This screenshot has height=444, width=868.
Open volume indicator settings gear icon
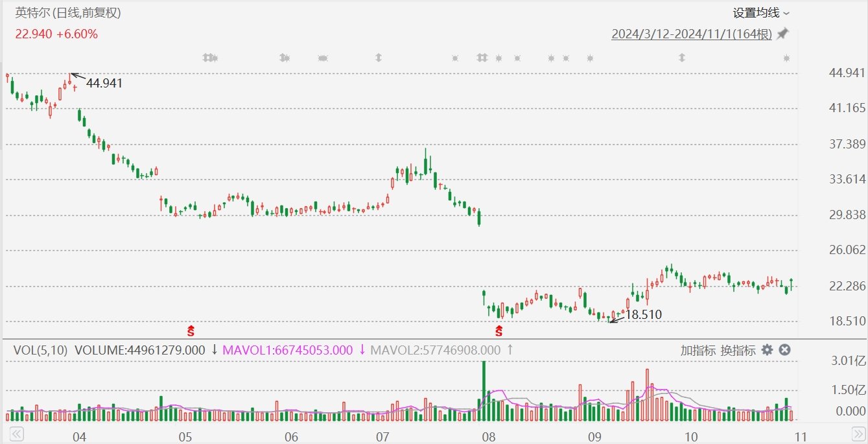pos(767,350)
